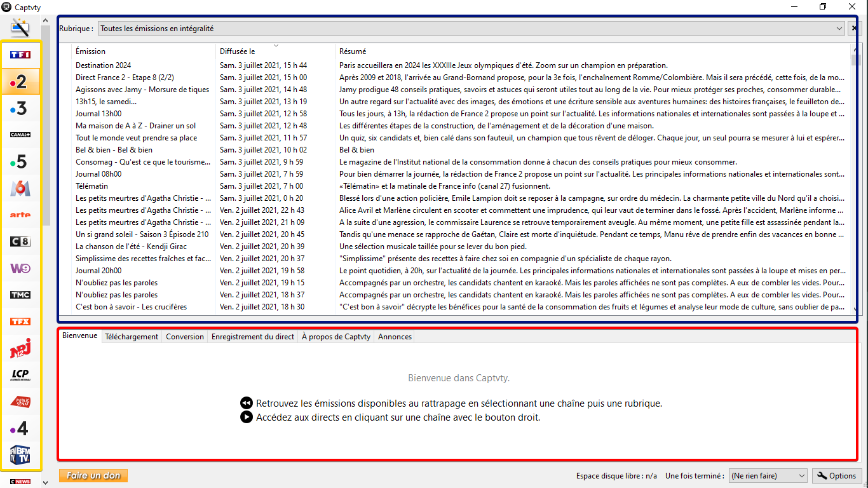The image size is (868, 488).
Task: Open the TMC channel
Action: tap(20, 295)
